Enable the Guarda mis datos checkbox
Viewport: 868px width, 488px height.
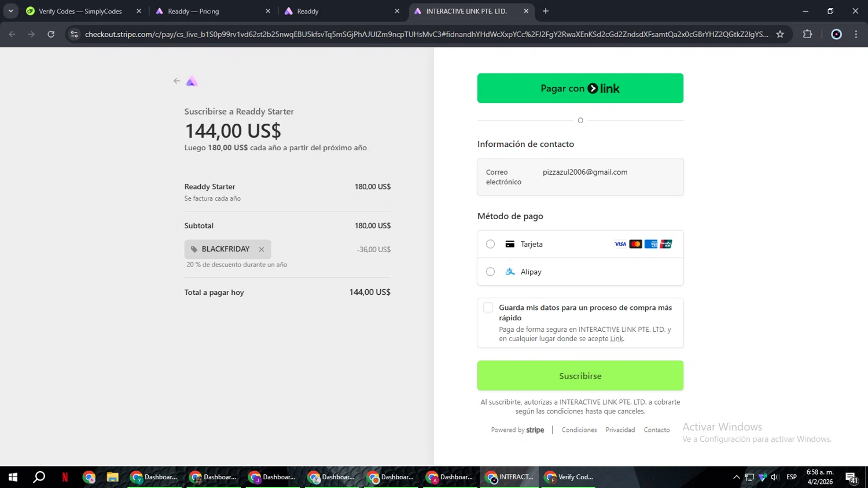click(x=488, y=308)
